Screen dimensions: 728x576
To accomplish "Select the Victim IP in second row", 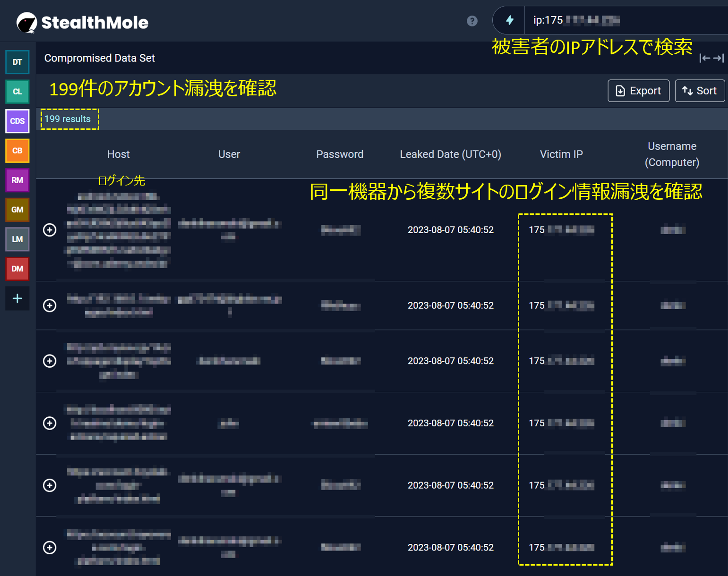I will (561, 305).
